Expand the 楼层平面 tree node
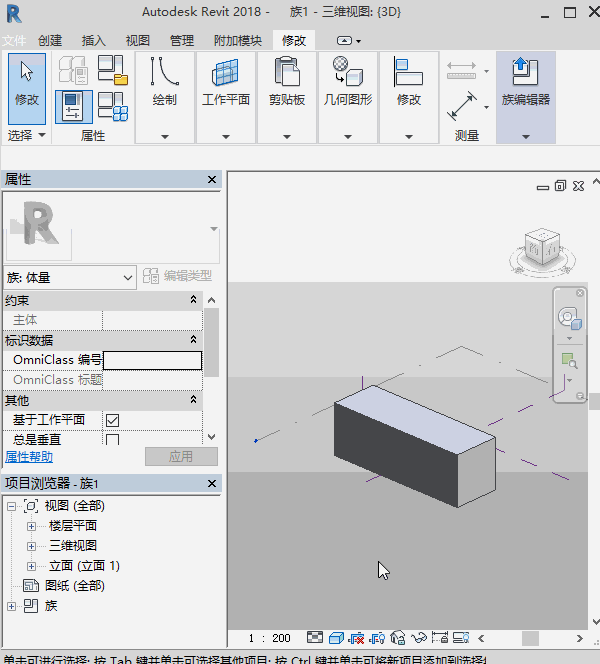Image resolution: width=600 pixels, height=664 pixels. [31, 526]
